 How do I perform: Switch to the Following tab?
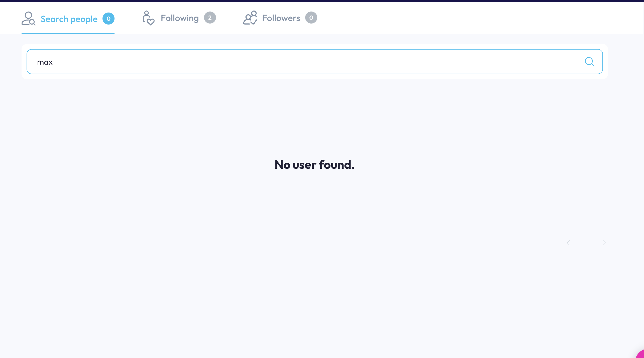180,18
